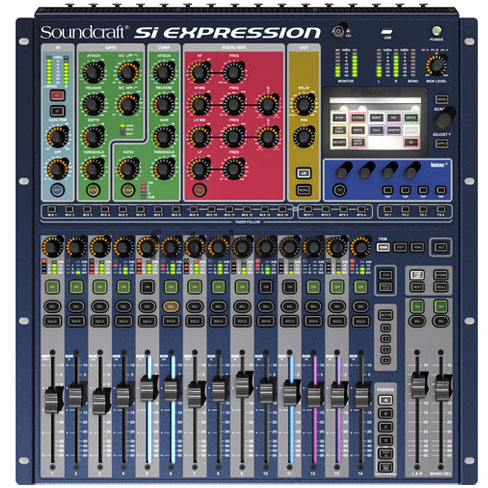
Task: Enable the unlit ON button on channel 5
Action: (x=147, y=287)
